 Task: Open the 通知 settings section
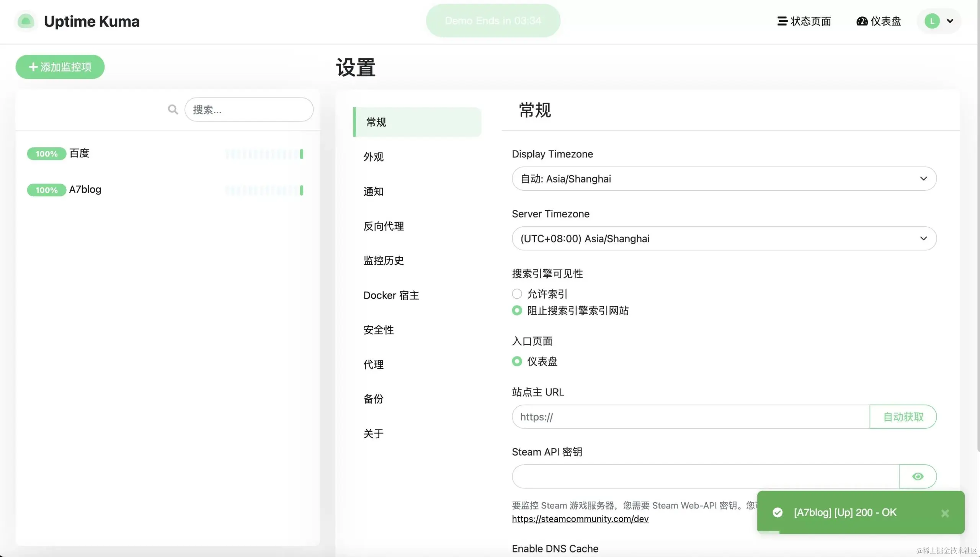tap(373, 191)
